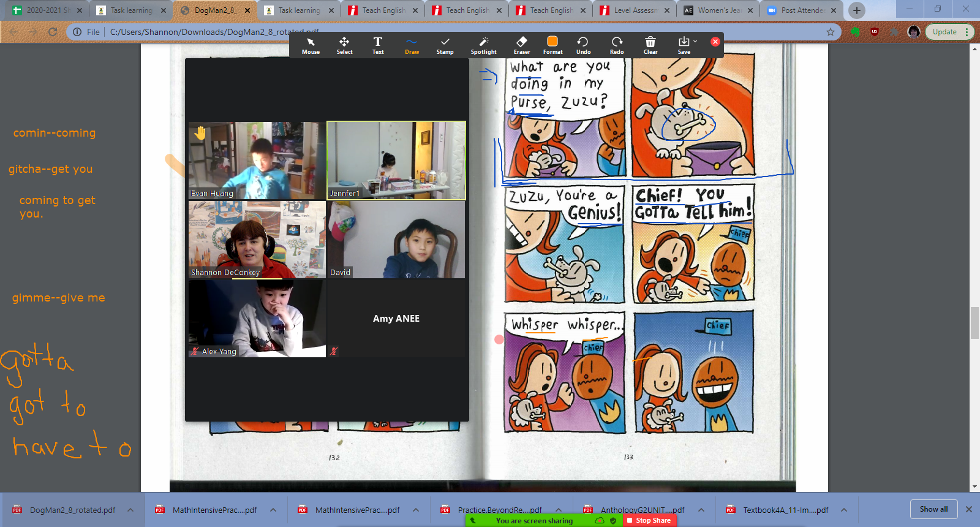The image size is (980, 527).
Task: Open the Chrome profile avatar
Action: (x=914, y=32)
